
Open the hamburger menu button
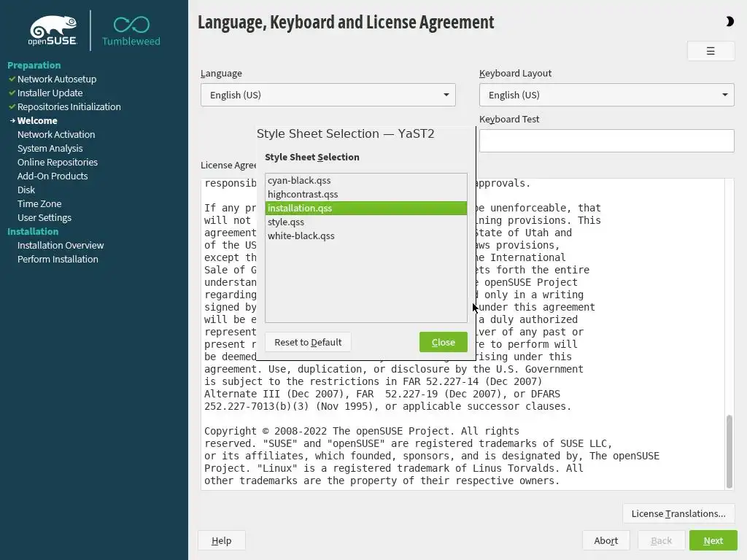click(x=711, y=51)
